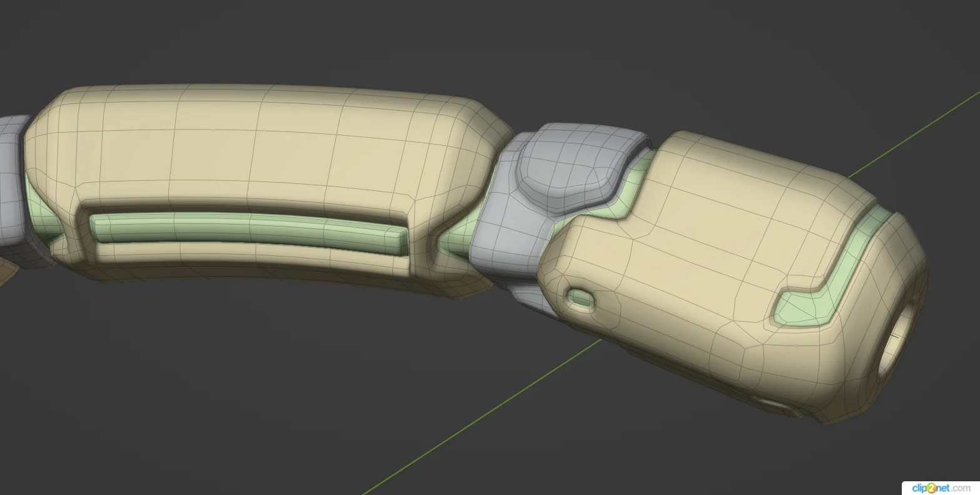Click empty viewport background to deselect
Screen dimensions: 980x495
click(250, 407)
